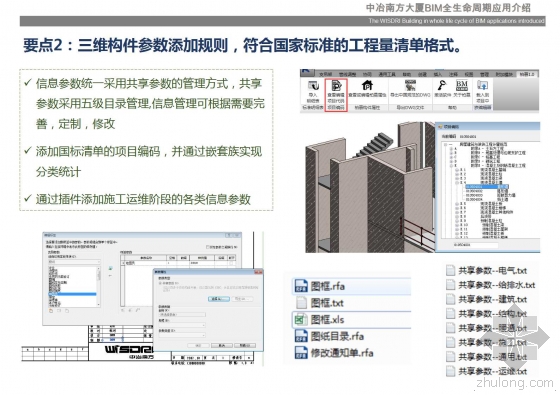Viewport: 560px width, 395px height.
Task: Click the code input field at tree dialog bottom
Action: (x=476, y=245)
